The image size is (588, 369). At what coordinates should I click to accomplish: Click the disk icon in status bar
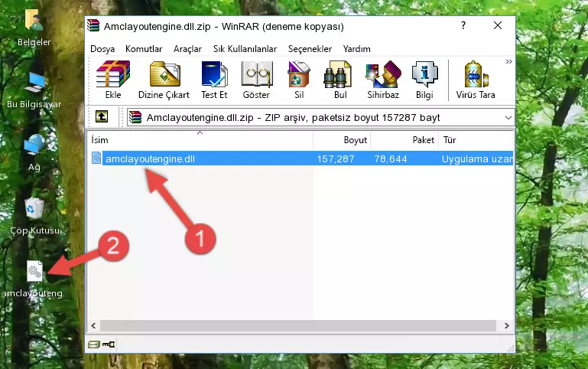click(x=94, y=345)
